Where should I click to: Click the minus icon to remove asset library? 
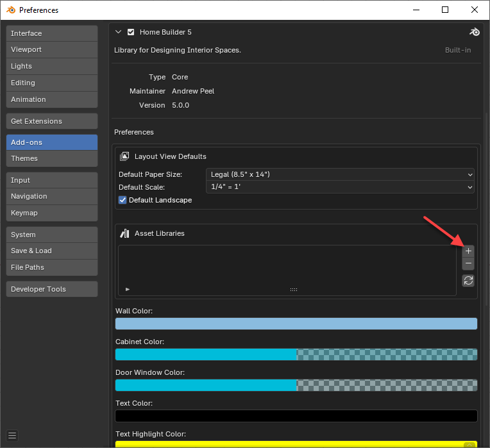468,263
